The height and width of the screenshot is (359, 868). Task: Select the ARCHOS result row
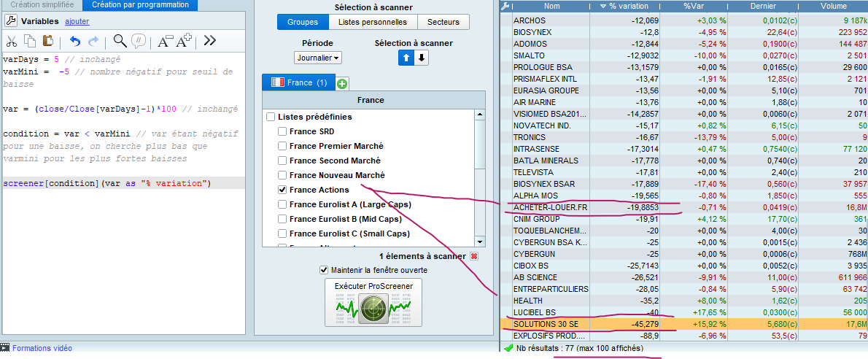(683, 20)
